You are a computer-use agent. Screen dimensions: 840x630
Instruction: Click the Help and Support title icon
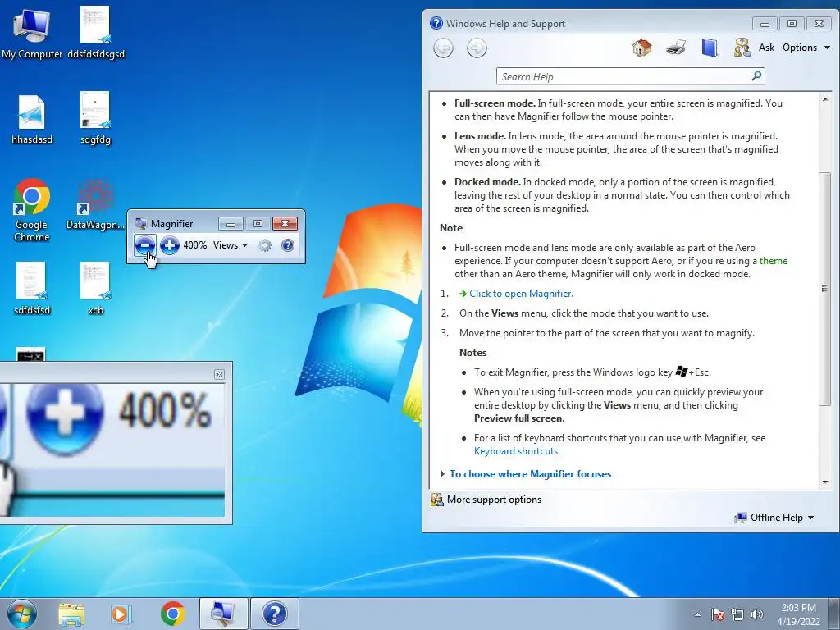436,23
